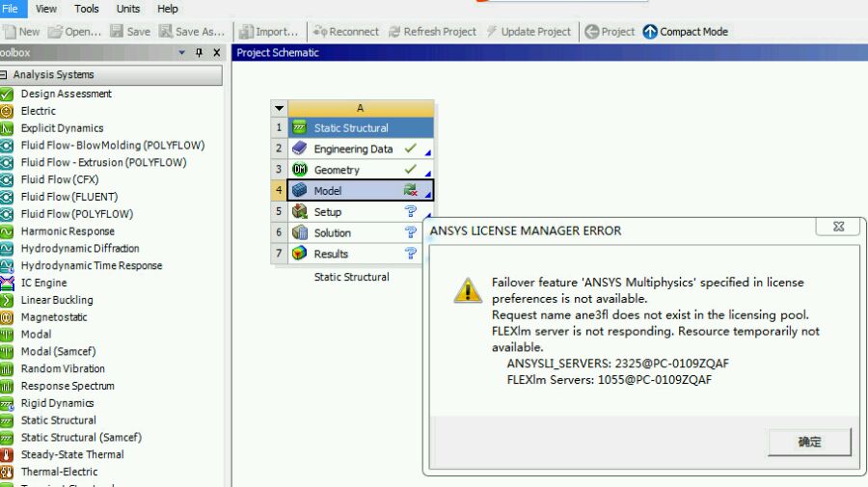868x487 pixels.
Task: Select the Model cell
Action: pos(361,190)
